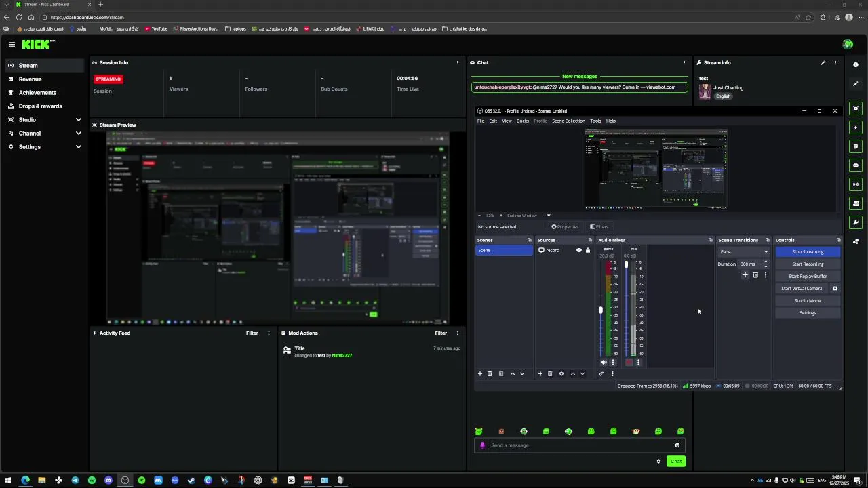This screenshot has width=868, height=488.
Task: Adjust the game audio volume slider
Action: point(601,310)
